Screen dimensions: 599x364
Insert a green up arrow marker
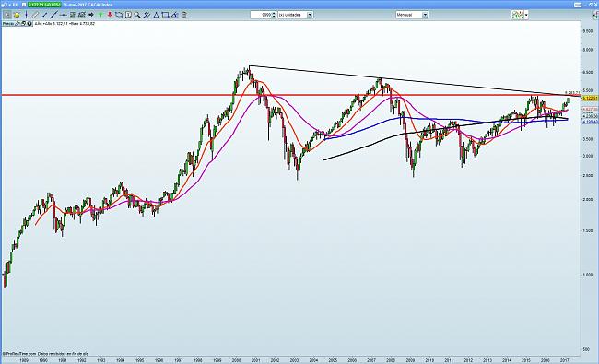pos(100,15)
